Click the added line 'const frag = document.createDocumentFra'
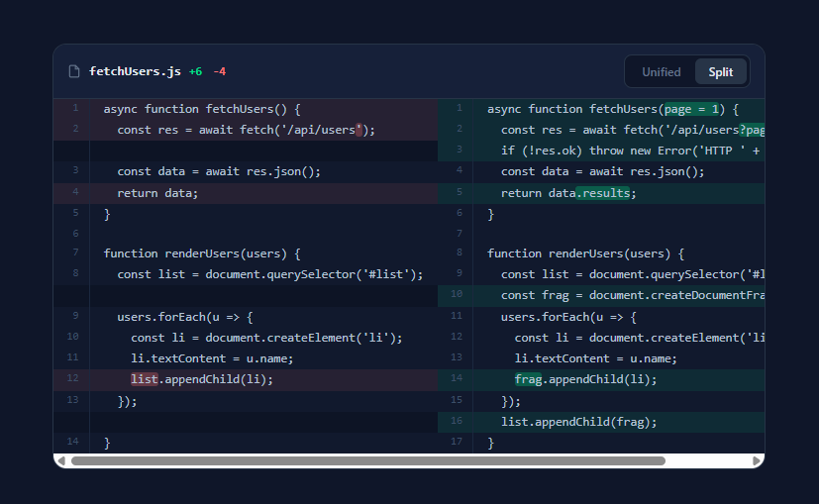 601,296
